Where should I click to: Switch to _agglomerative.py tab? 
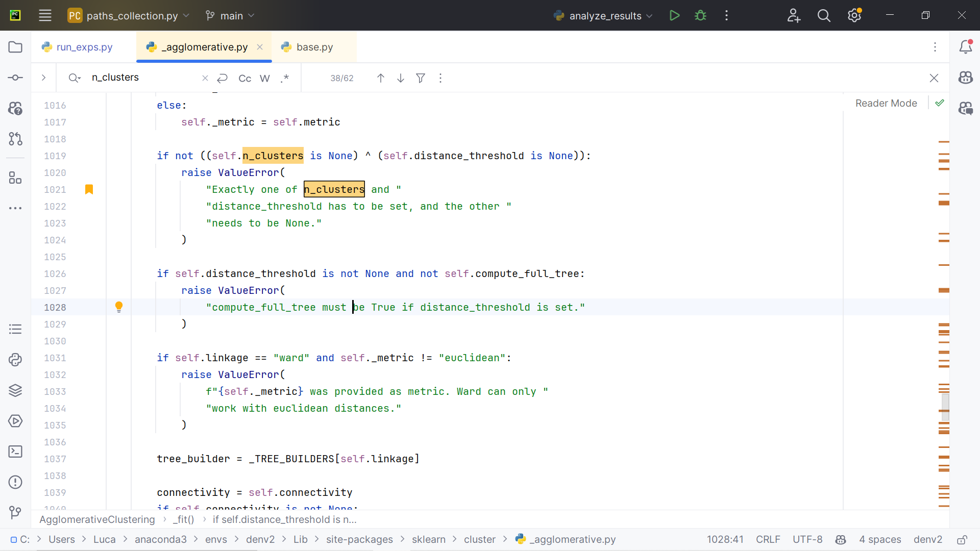204,47
